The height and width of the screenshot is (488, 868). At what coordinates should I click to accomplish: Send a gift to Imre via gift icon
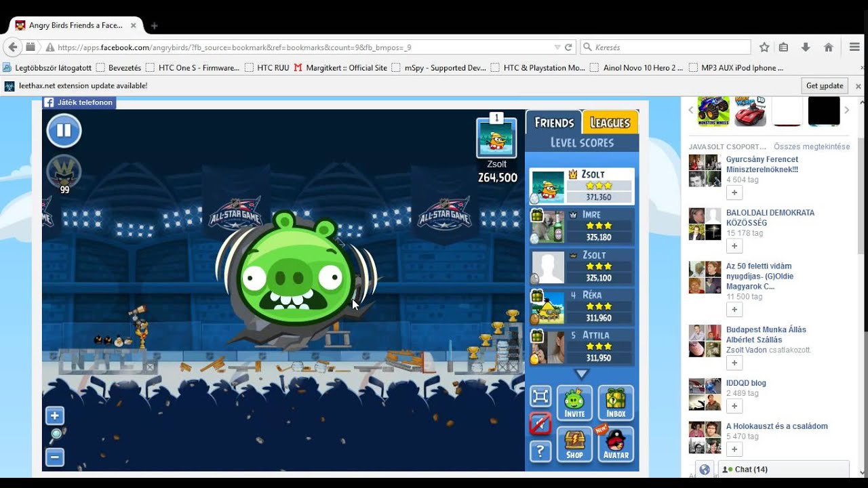[536, 216]
